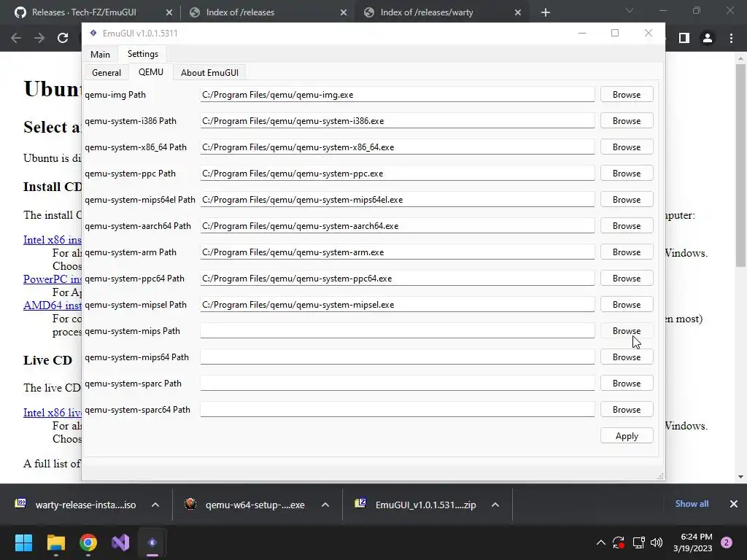
Task: Browse for the qemu-system-aarch64 path
Action: click(x=627, y=226)
